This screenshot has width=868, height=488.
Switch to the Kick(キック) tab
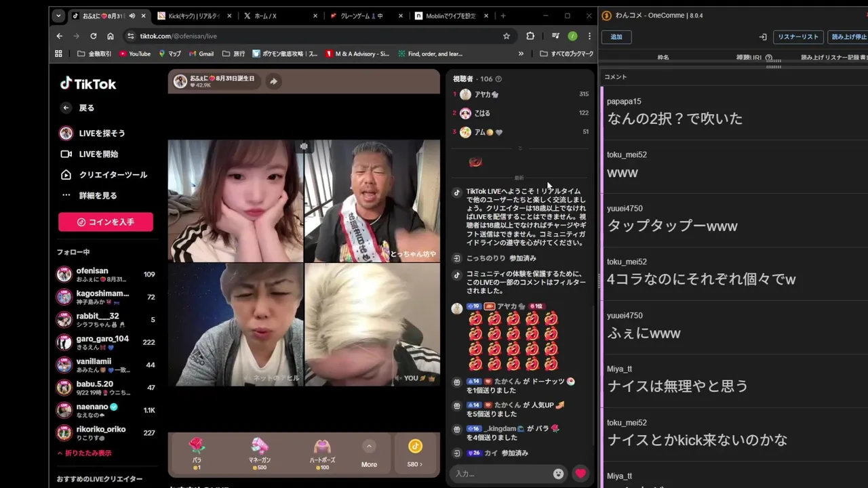(x=194, y=16)
